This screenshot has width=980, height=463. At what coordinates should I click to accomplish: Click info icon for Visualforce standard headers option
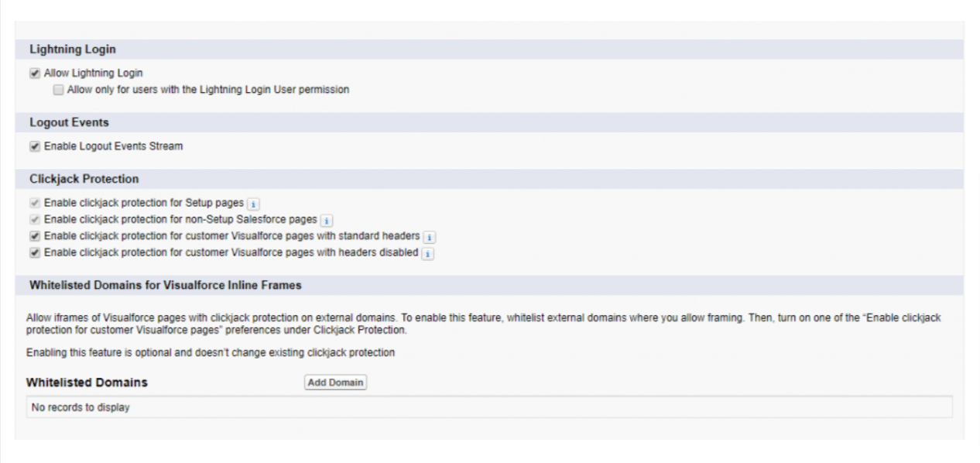(x=430, y=236)
